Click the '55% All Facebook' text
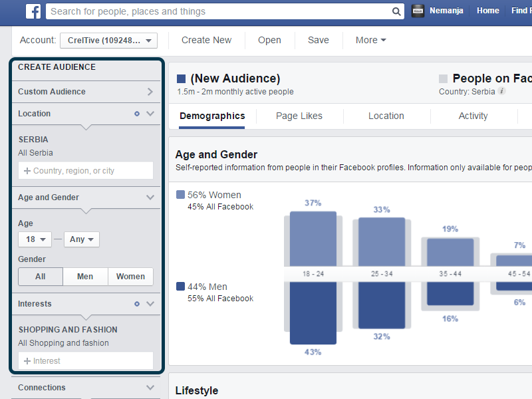Viewport: 532px width, 399px height. click(x=221, y=299)
